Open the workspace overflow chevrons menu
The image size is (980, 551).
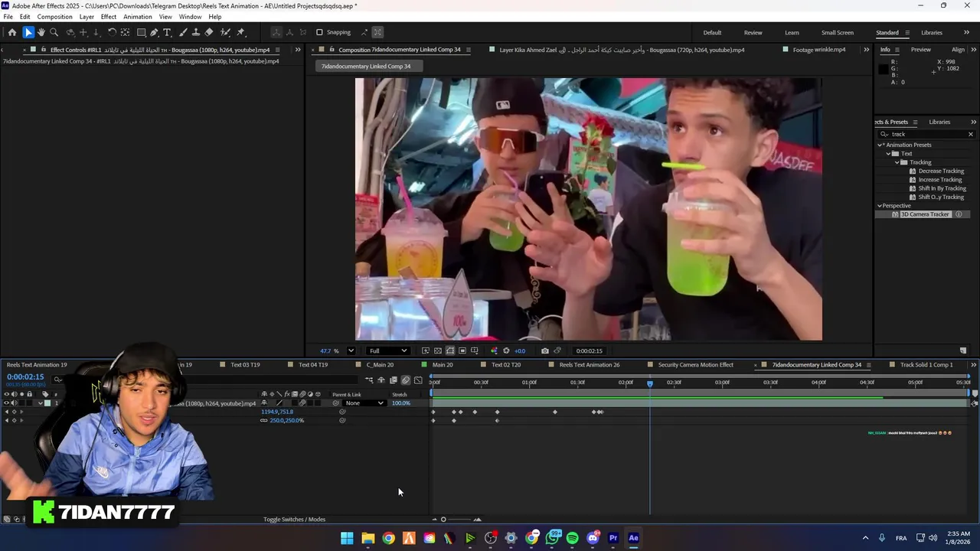968,32
